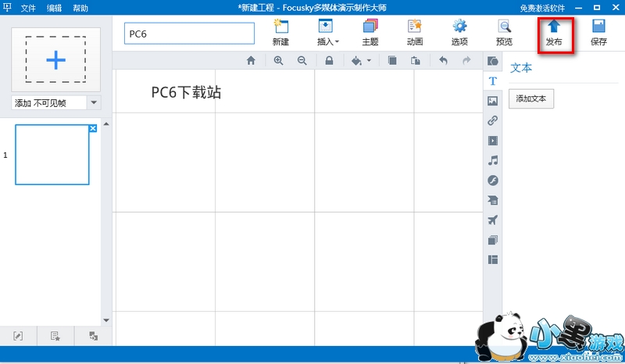Click the paste icon in canvas toolbar
The width and height of the screenshot is (625, 364).
(416, 61)
